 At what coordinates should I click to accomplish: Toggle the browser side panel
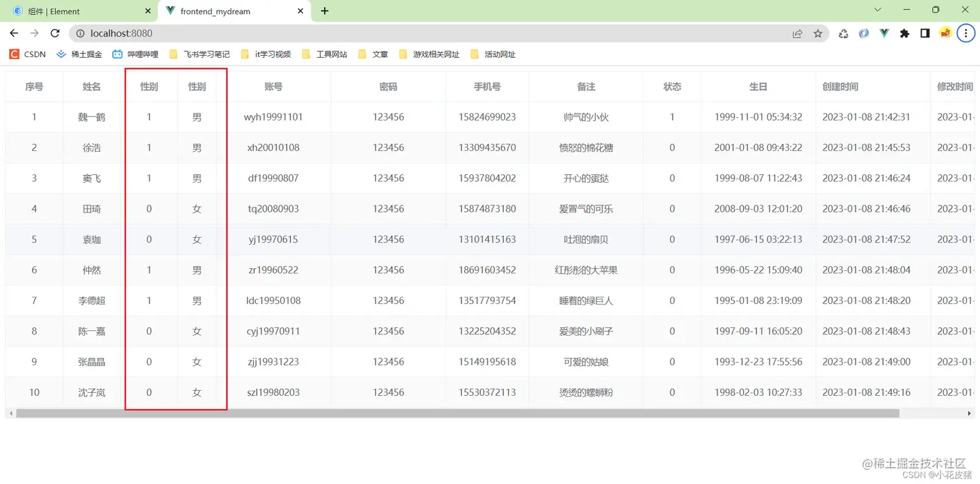(925, 34)
